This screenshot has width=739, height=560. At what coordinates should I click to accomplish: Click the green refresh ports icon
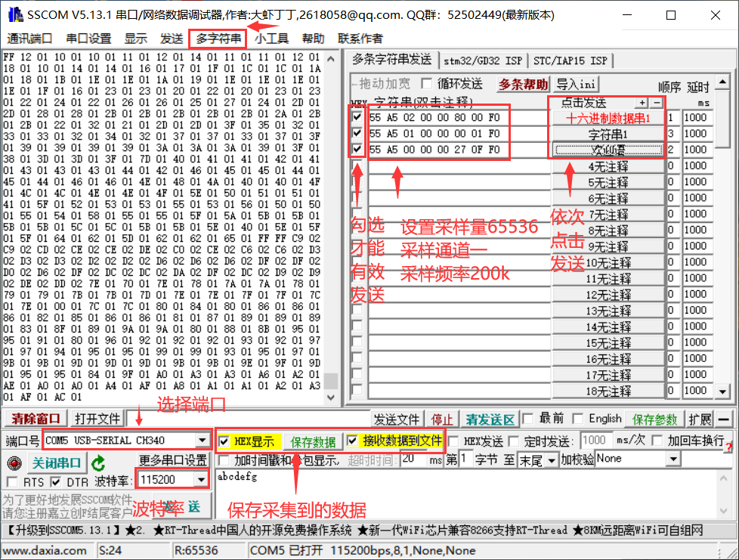(98, 463)
